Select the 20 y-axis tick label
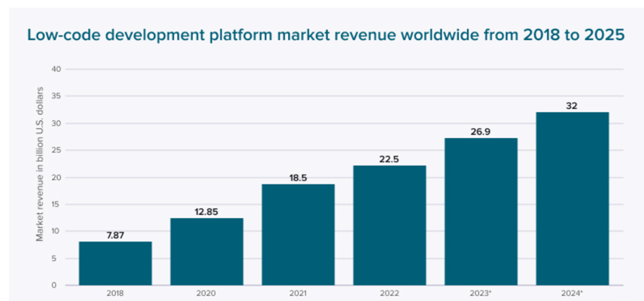The width and height of the screenshot is (644, 301). (x=56, y=178)
